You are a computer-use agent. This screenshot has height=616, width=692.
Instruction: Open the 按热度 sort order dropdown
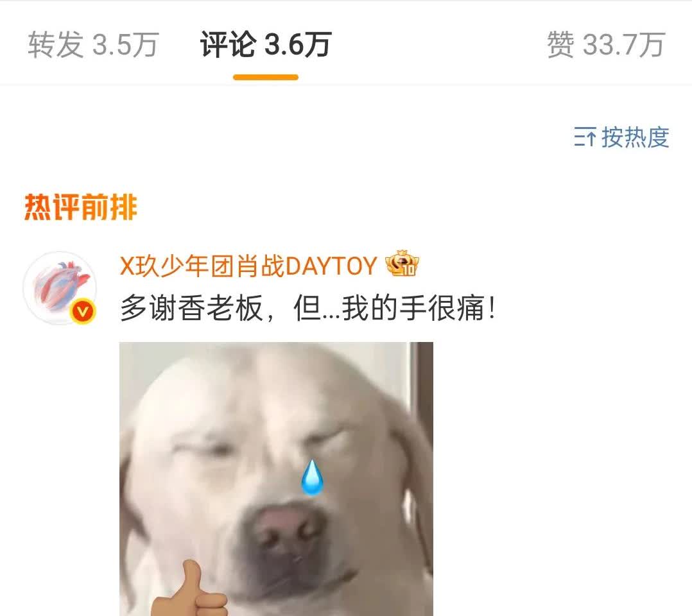pyautogui.click(x=622, y=137)
